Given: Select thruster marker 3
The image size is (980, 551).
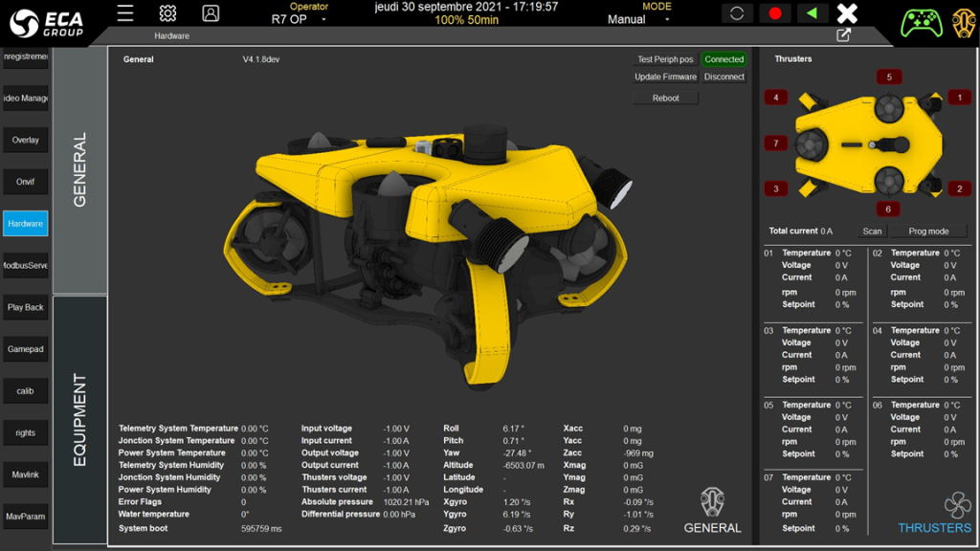Looking at the screenshot, I should pyautogui.click(x=775, y=188).
